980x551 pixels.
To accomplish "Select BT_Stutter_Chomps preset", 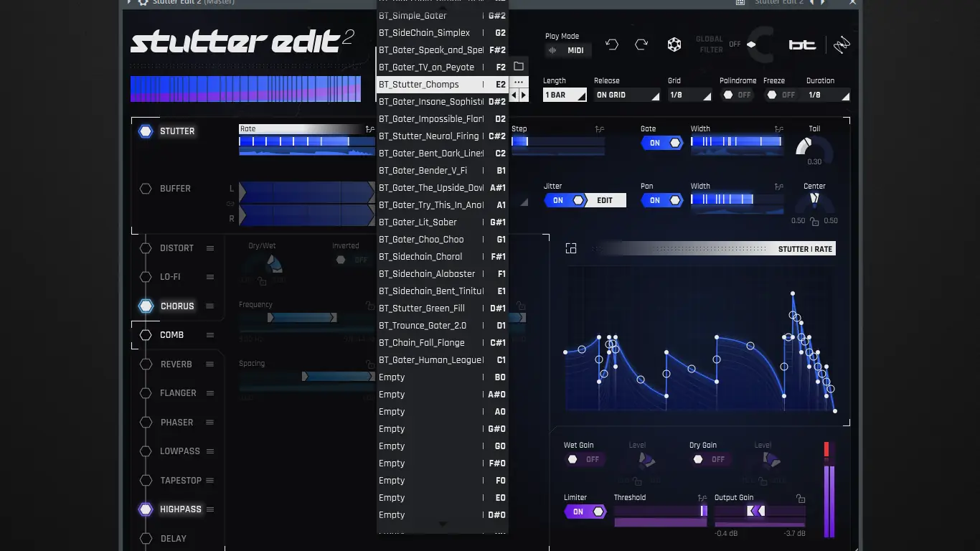I will click(x=443, y=85).
